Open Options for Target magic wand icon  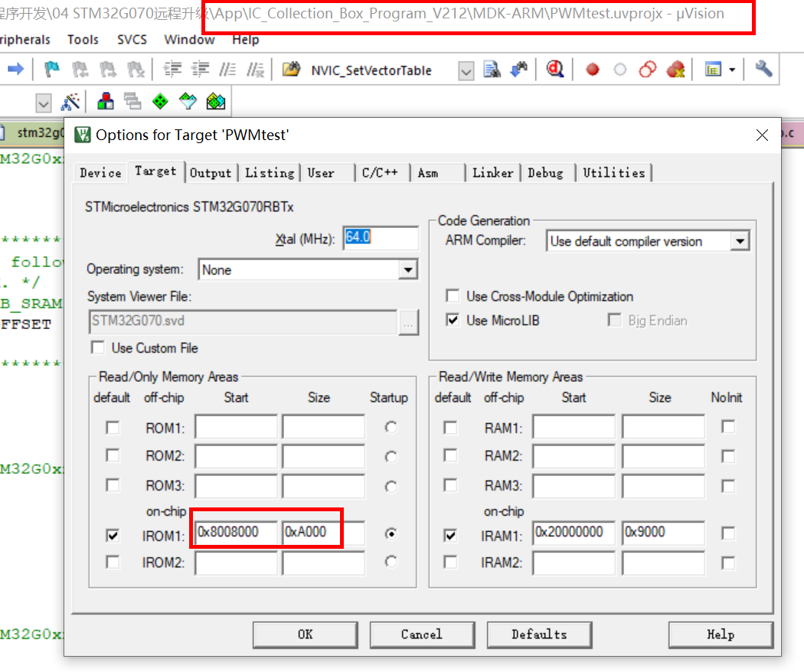(x=70, y=102)
